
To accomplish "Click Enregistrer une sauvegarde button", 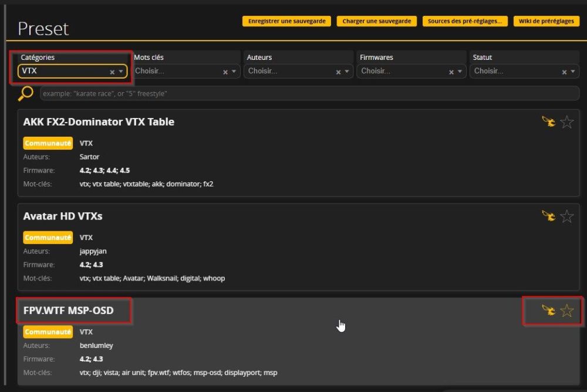I will [x=286, y=21].
